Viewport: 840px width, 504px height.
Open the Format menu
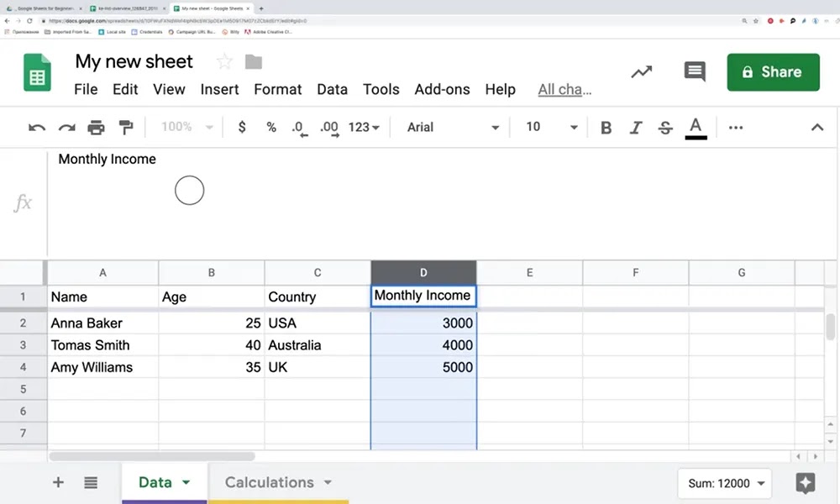point(277,89)
